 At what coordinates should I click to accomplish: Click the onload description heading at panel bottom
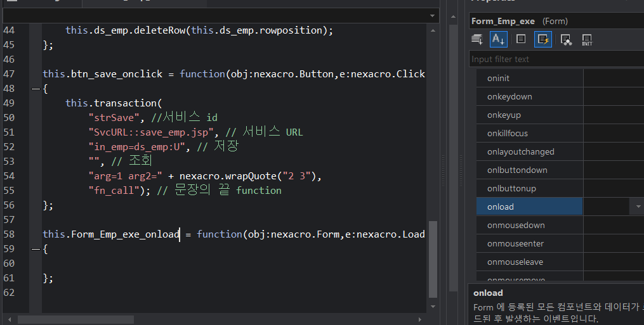point(488,293)
